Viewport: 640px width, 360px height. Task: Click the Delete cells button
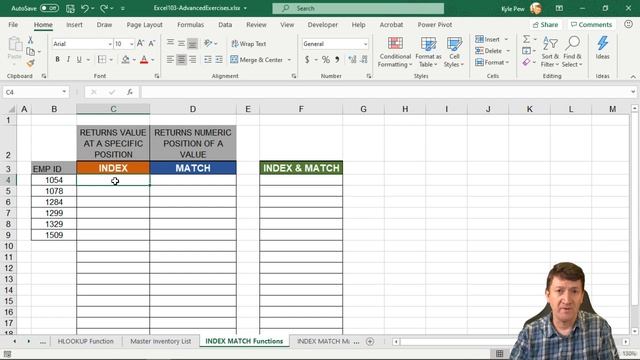coord(489,51)
